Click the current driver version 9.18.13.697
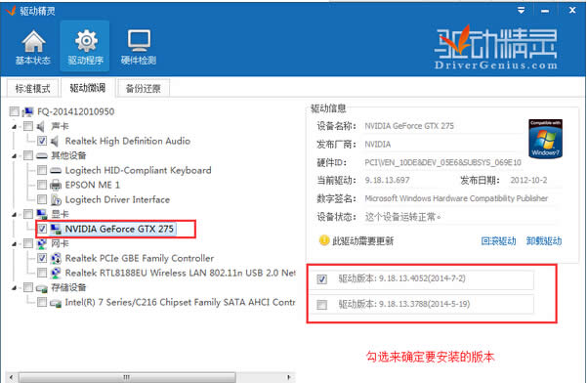588x383 pixels. pyautogui.click(x=387, y=181)
